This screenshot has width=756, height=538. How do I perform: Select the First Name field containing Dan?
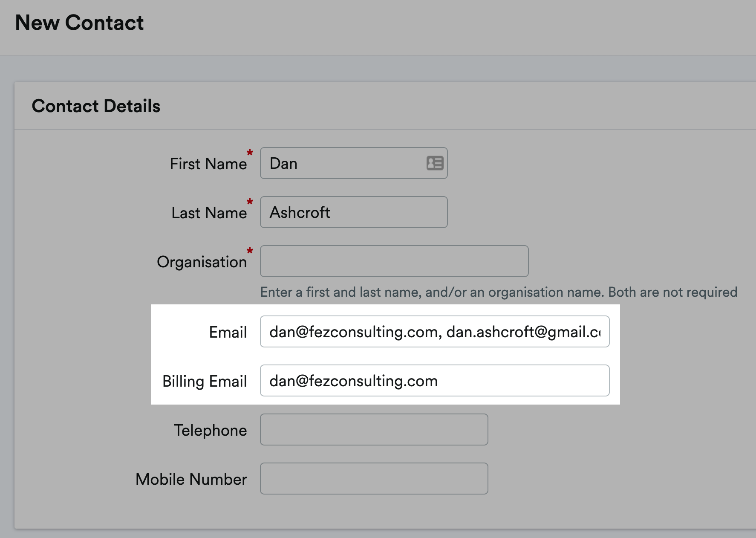pyautogui.click(x=354, y=163)
